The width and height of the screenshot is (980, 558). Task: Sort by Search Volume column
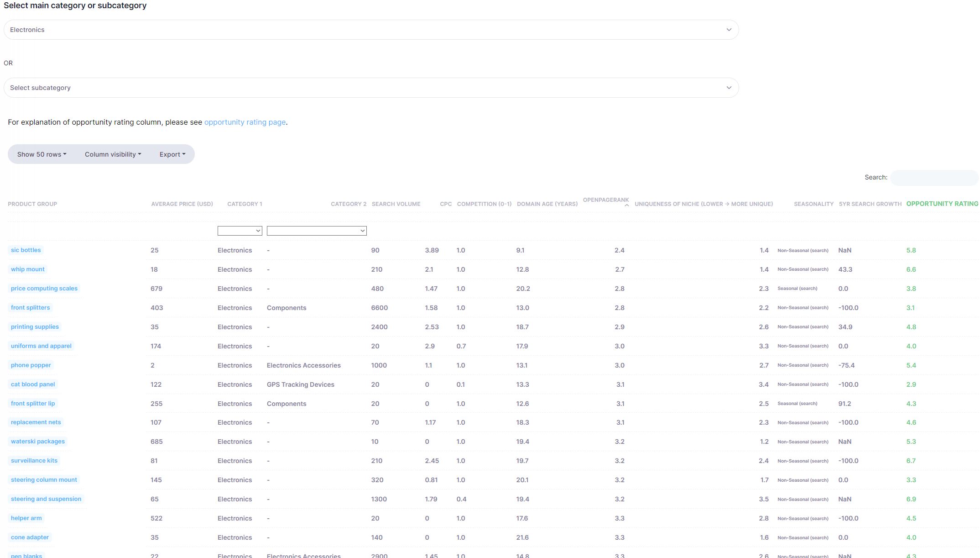click(396, 204)
